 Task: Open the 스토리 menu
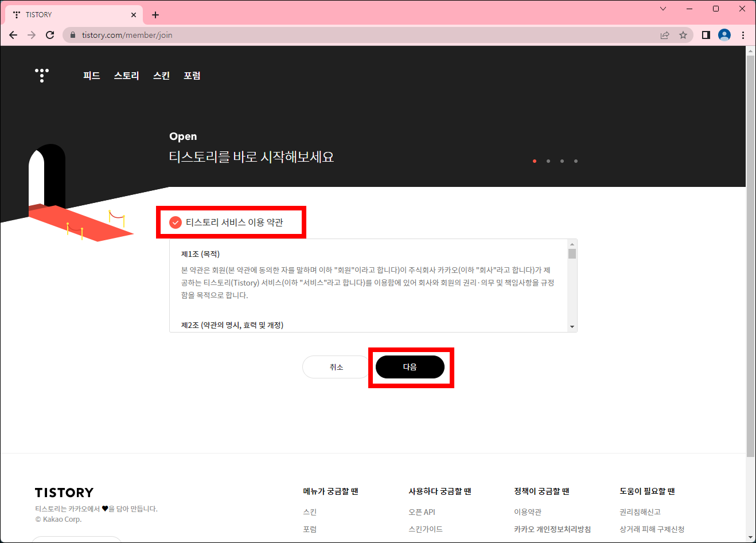click(127, 76)
